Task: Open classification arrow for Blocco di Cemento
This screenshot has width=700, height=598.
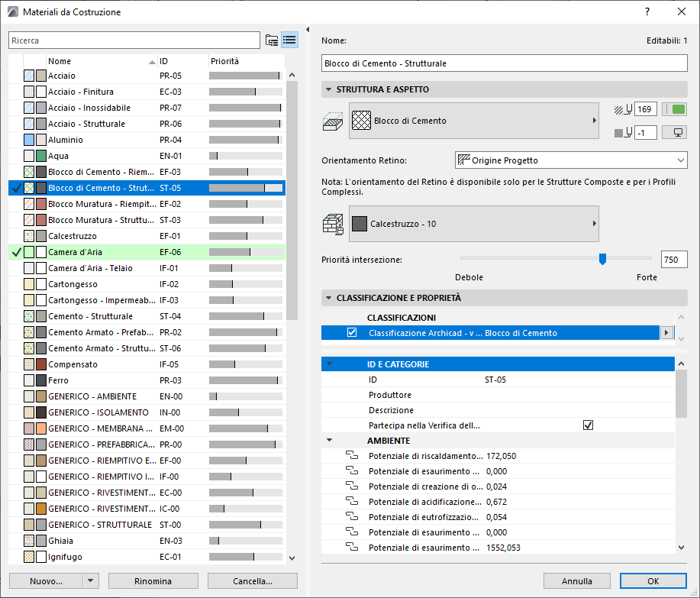Action: 666,333
